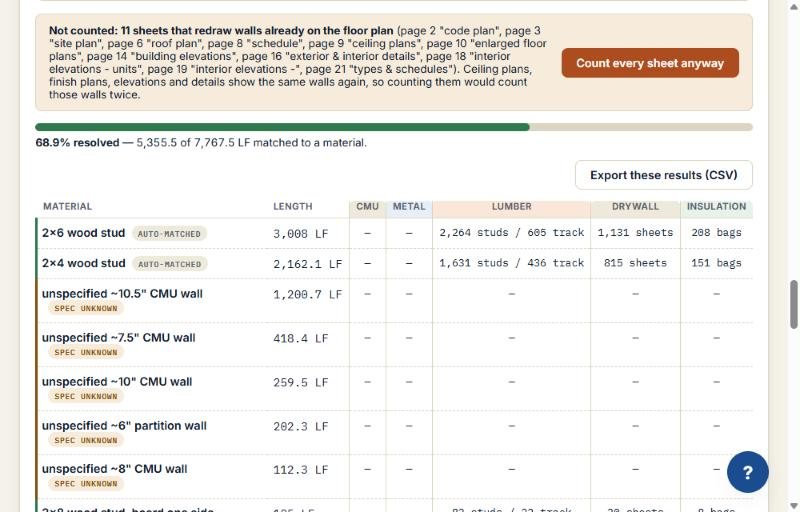Select the CMU column header
Screen dimensions: 800x512
367,207
